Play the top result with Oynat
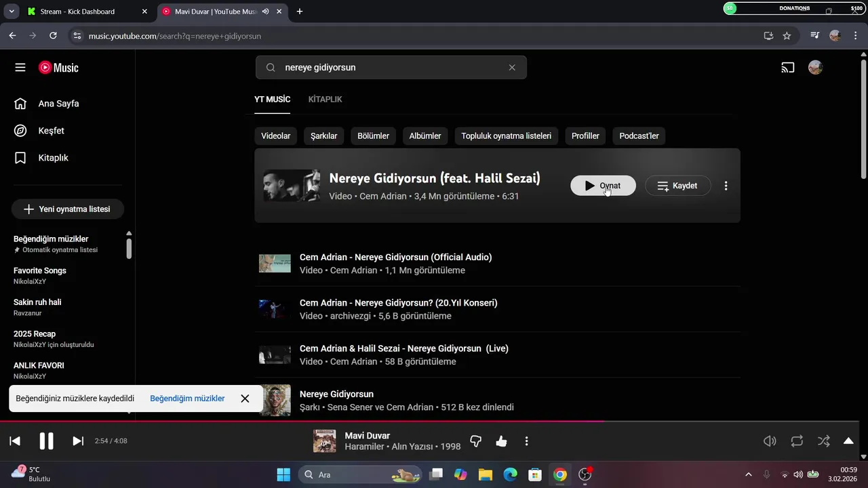The image size is (868, 488). [x=603, y=186]
